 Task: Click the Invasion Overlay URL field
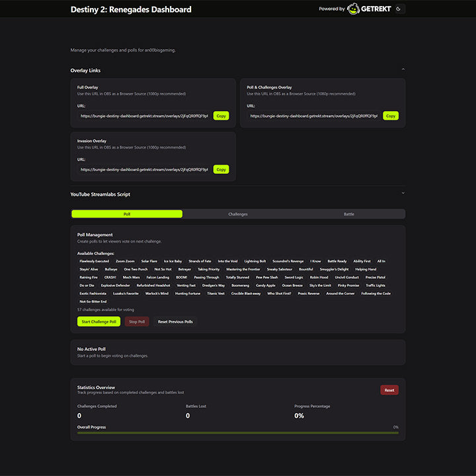pyautogui.click(x=144, y=169)
